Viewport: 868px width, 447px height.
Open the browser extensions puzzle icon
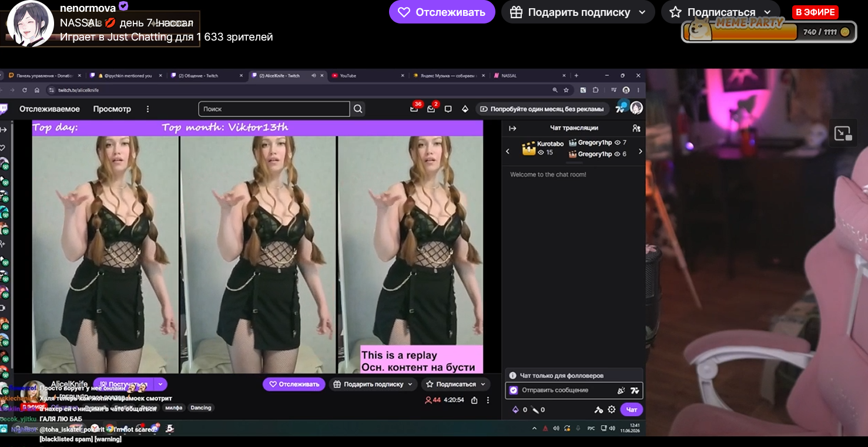coord(595,90)
